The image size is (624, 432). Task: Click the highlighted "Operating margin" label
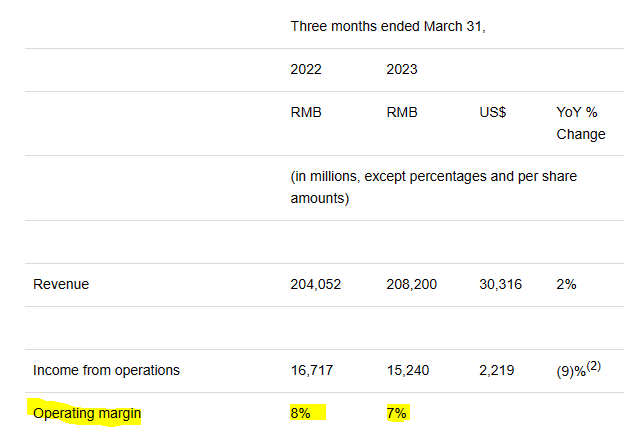coord(87,413)
